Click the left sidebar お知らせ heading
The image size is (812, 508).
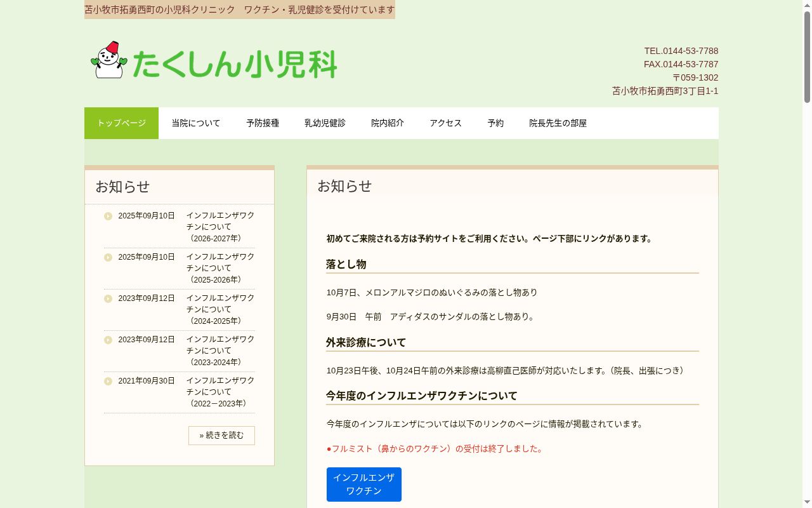coord(122,187)
